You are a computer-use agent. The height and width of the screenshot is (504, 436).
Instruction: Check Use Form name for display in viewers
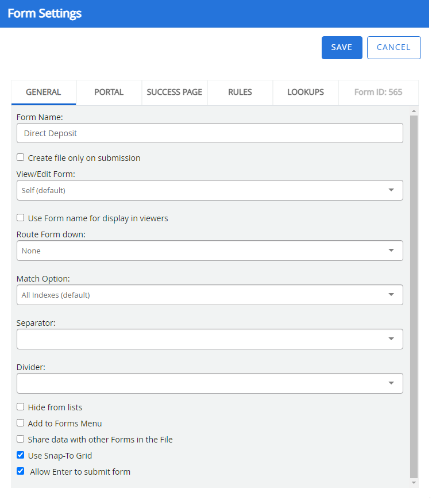tap(21, 218)
